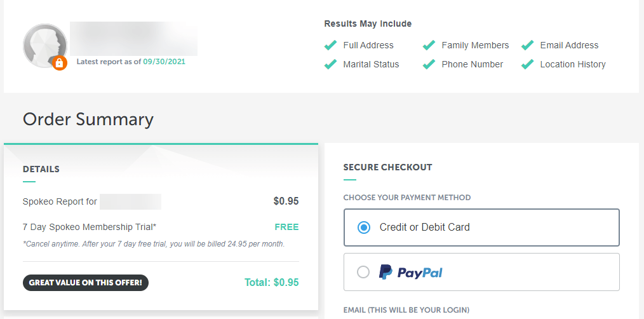
Task: Click the PayPal logo
Action: click(x=410, y=272)
